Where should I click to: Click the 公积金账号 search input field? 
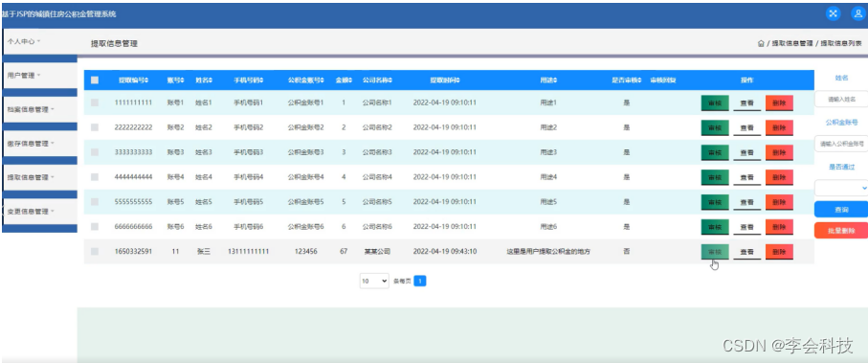(841, 144)
